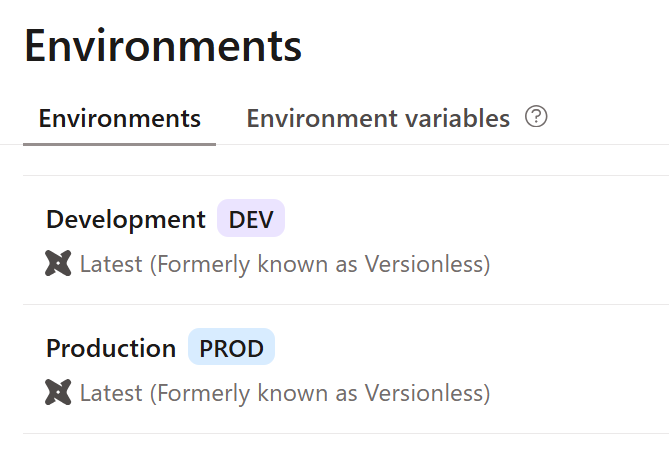Click the underline beneath the Environments tab

(119, 144)
